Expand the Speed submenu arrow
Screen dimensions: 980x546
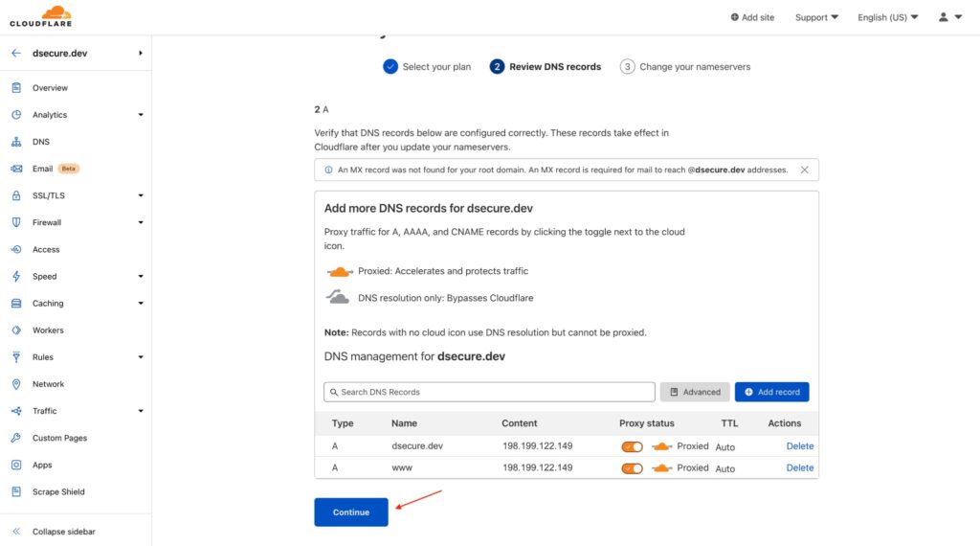pos(141,276)
